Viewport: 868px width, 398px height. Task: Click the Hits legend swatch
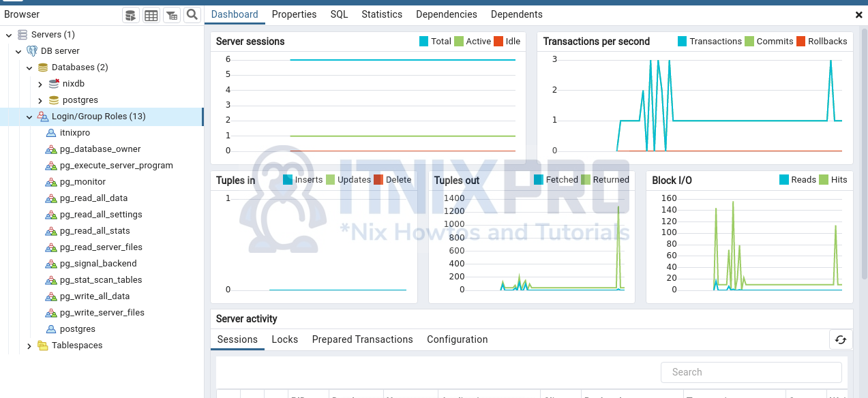pyautogui.click(x=824, y=180)
